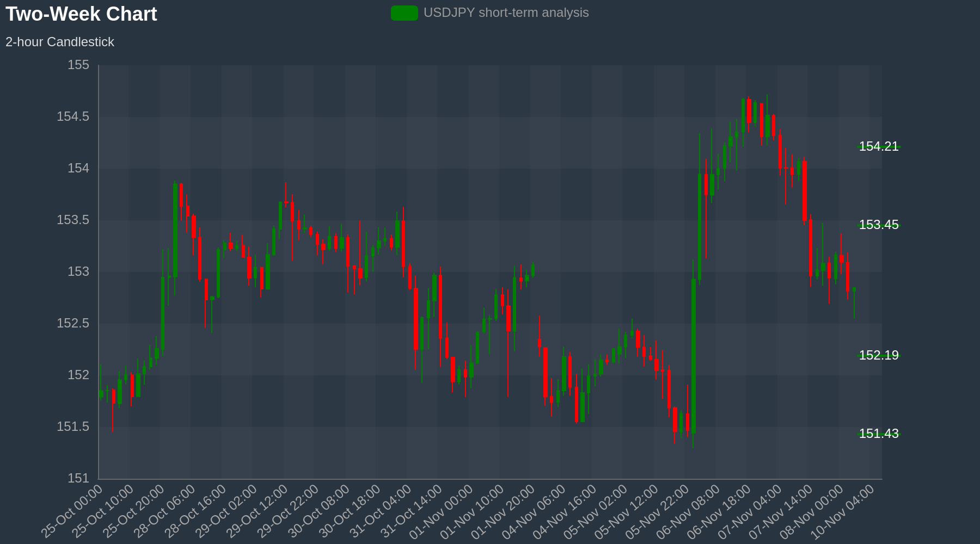This screenshot has height=544, width=980.
Task: Click the 153.5 y-axis label
Action: point(73,220)
